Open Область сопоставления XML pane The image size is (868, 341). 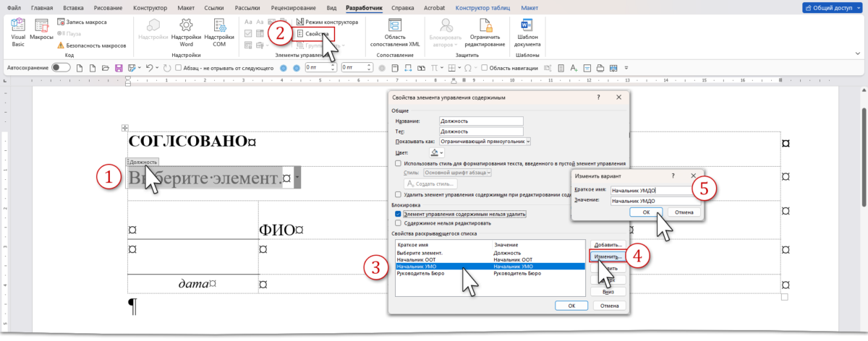395,32
